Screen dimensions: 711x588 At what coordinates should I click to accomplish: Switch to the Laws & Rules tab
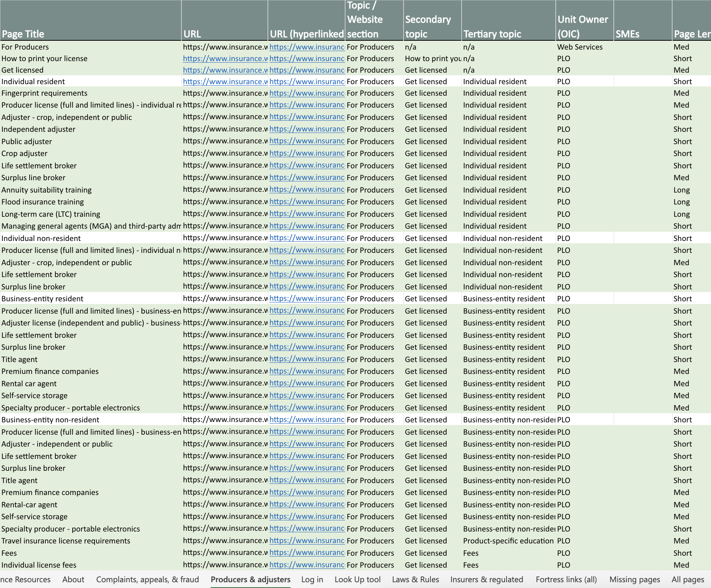pyautogui.click(x=415, y=580)
